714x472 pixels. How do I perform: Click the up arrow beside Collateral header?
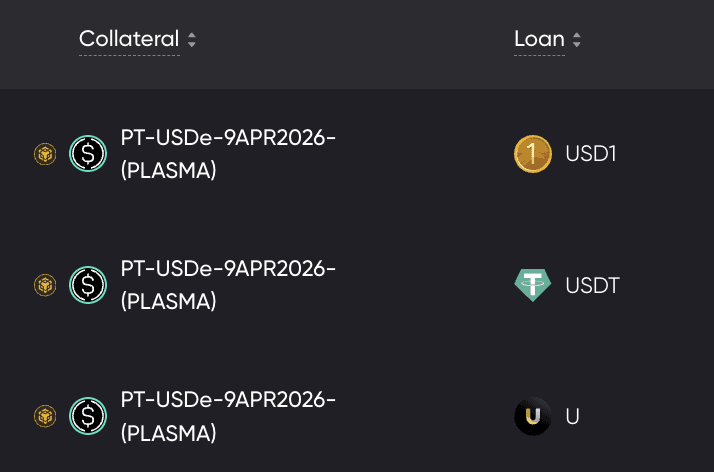[x=192, y=35]
